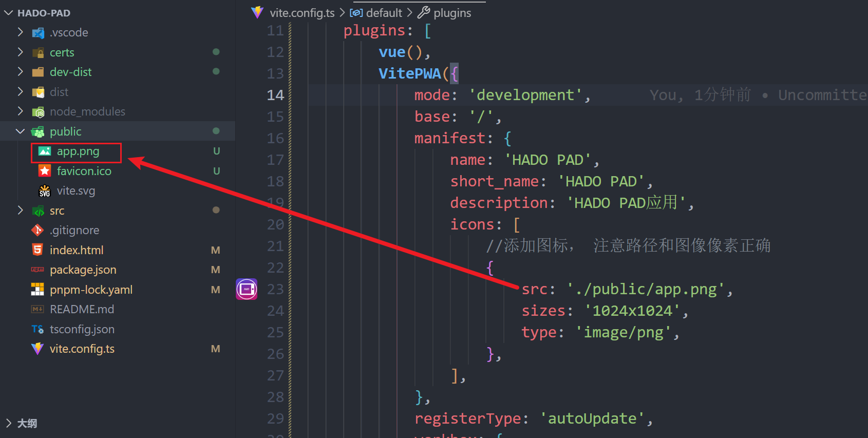Image resolution: width=868 pixels, height=438 pixels.
Task: Click the tsconfig.json TypeScript icon
Action: (37, 329)
